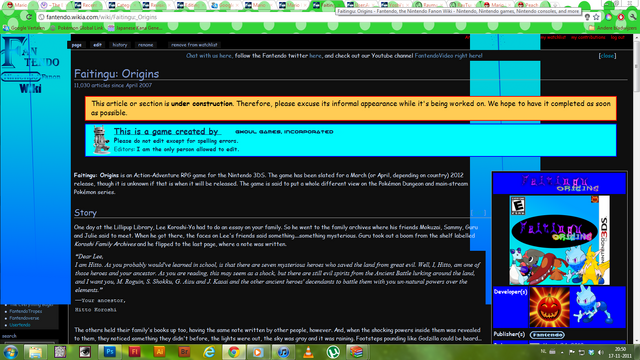The width and height of the screenshot is (640, 360).
Task: Open the Google Vertalen bookmark
Action: tap(24, 28)
